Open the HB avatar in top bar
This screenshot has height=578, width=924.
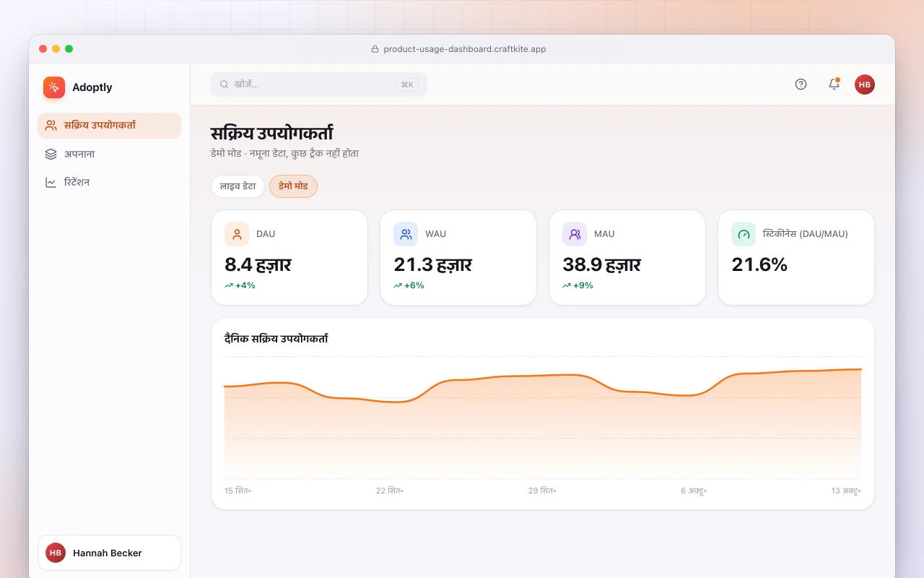865,85
